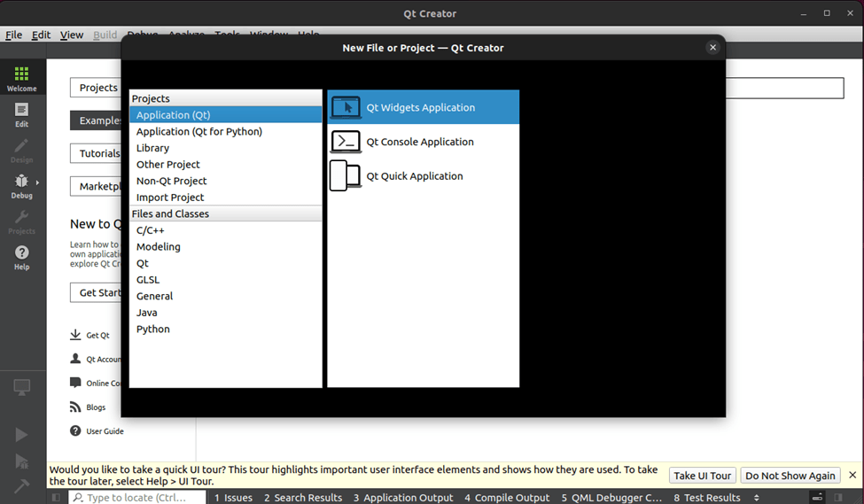This screenshot has width=864, height=504.
Task: Click the Get Qt download icon
Action: [75, 335]
